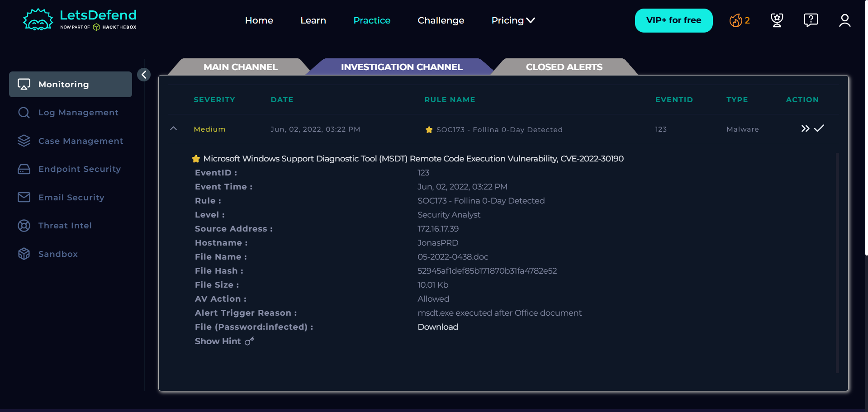Open Email Security in the sidebar
Viewport: 868px width, 412px height.
pos(71,197)
